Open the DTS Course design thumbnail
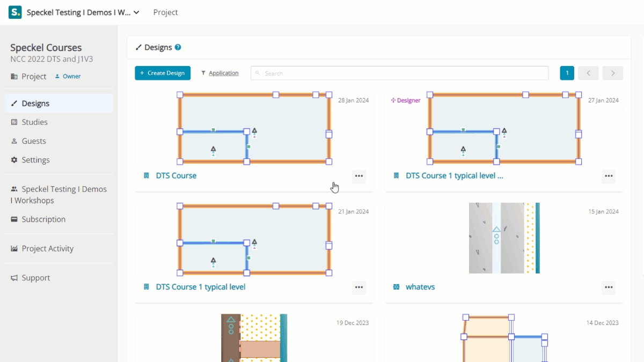644x362 pixels. [x=254, y=128]
